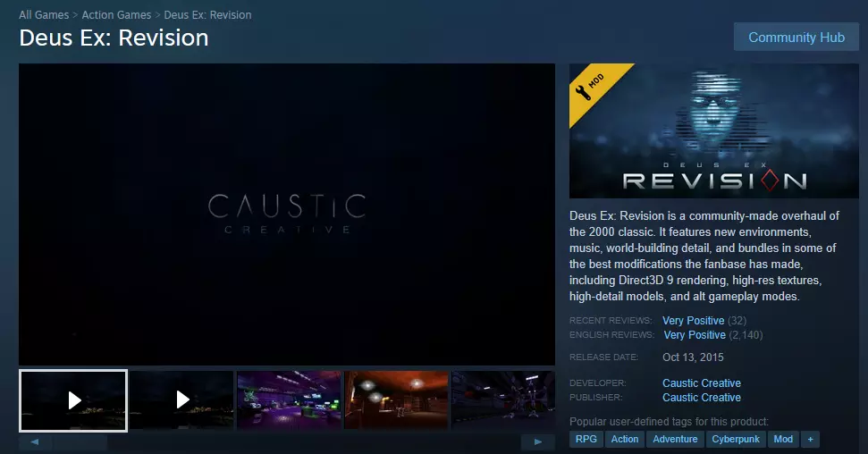868x454 pixels.
Task: Click the left arrow of thumbnail strip
Action: (35, 441)
